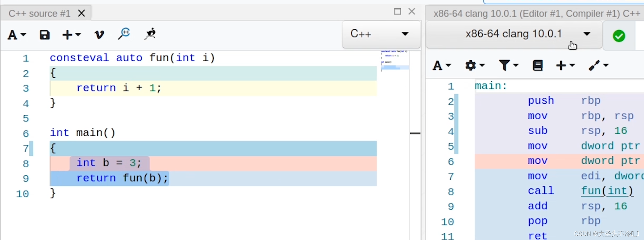Screen dimensions: 644x240
Task: Click source line 'consteval auto fun(int i)'
Action: 132,58
